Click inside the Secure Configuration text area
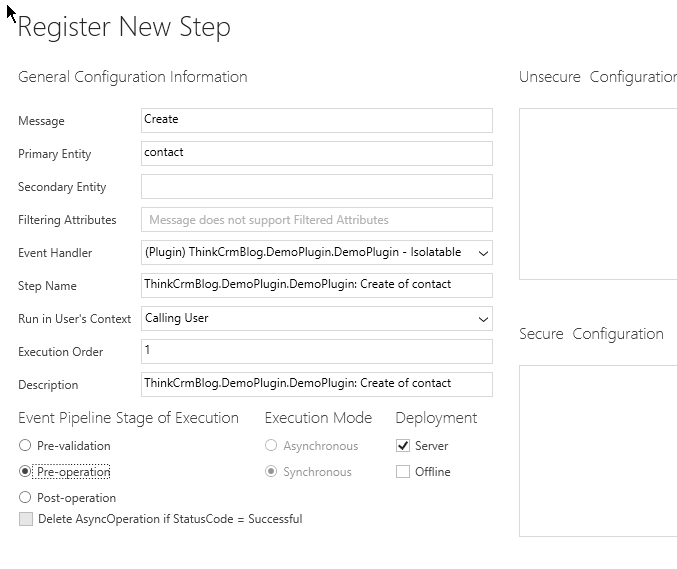This screenshot has width=677, height=569. pos(598,451)
